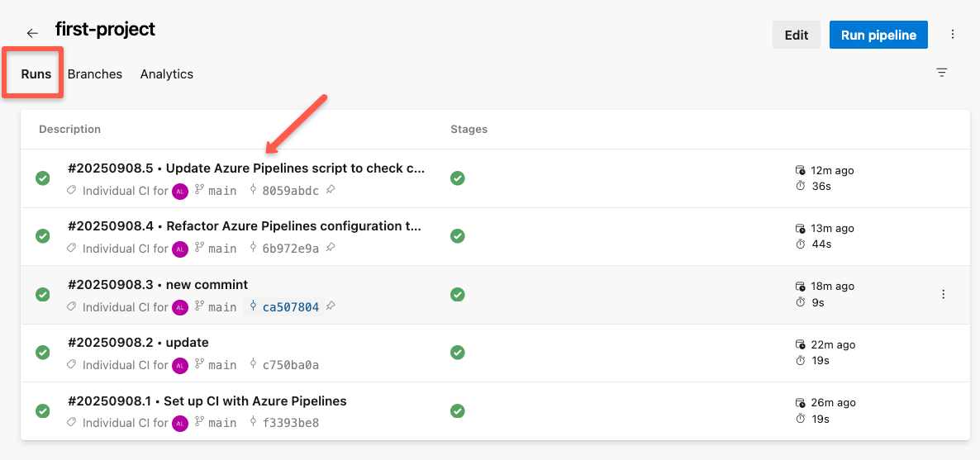Click '44s' duration value

(x=821, y=244)
